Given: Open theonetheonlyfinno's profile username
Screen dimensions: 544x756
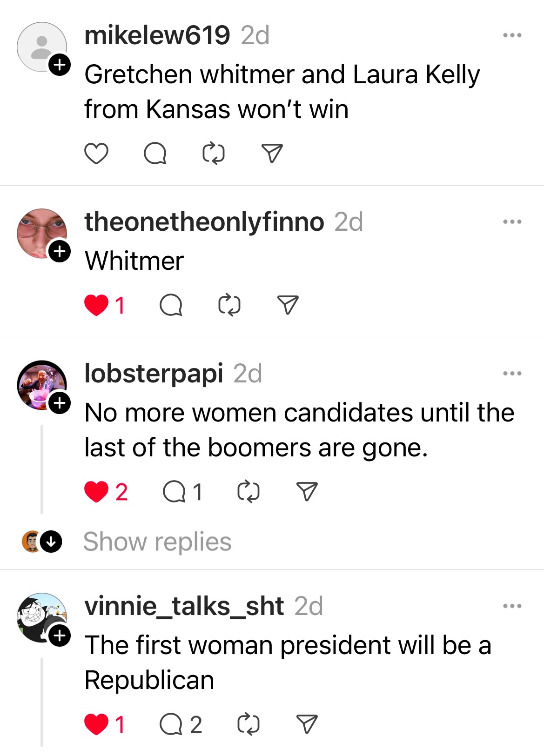Looking at the screenshot, I should pyautogui.click(x=204, y=222).
